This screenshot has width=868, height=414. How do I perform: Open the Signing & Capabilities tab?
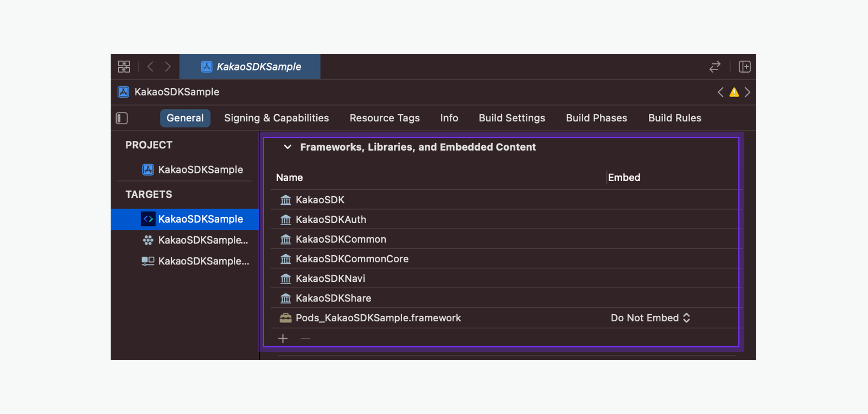(276, 118)
